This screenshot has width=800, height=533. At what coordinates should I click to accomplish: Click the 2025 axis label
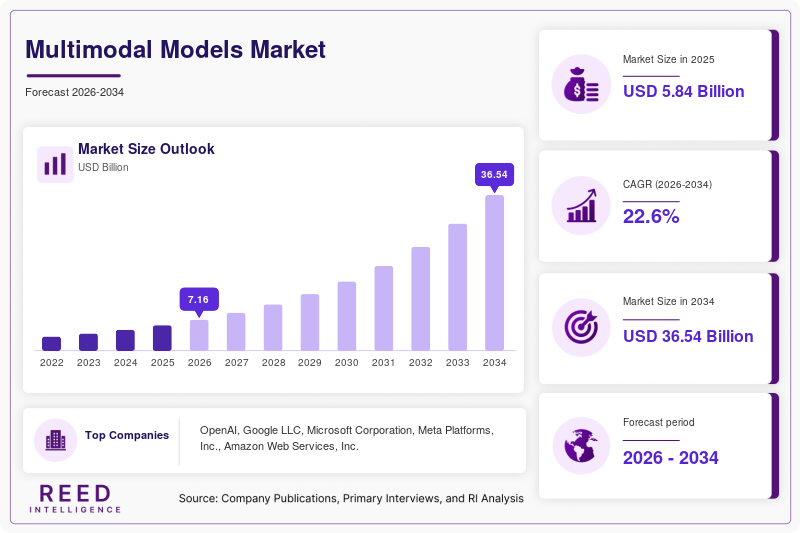pos(162,363)
